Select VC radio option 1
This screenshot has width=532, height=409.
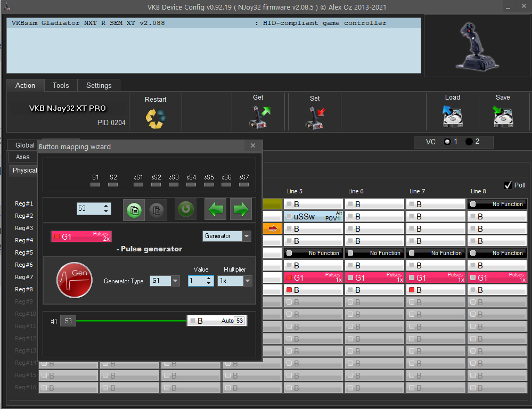pyautogui.click(x=447, y=142)
